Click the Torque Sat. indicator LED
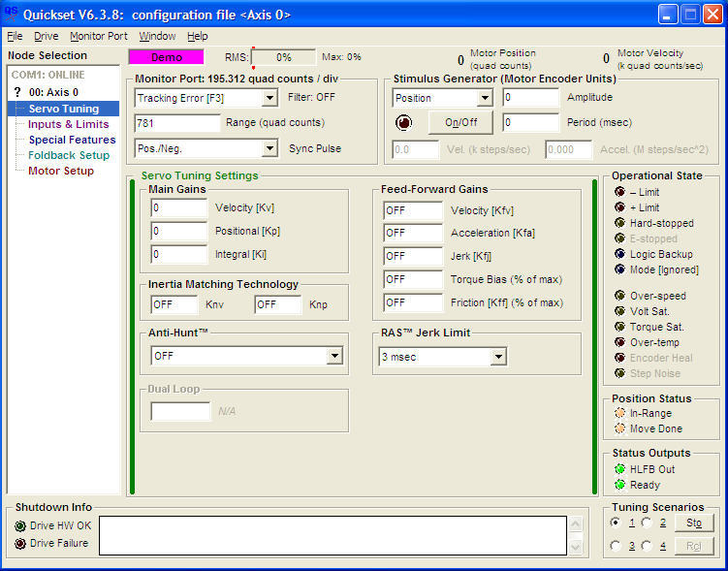Screen dimensions: 728x571 coord(619,327)
